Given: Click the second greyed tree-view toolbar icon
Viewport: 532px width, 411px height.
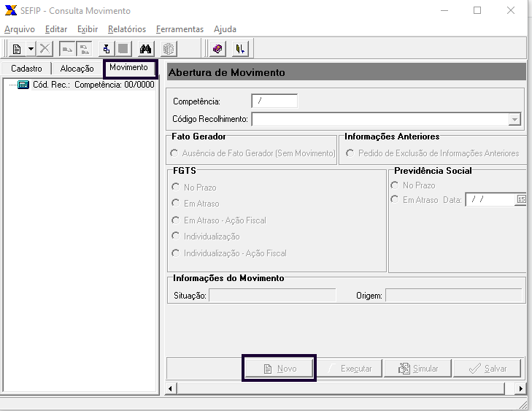Looking at the screenshot, I should [84, 49].
